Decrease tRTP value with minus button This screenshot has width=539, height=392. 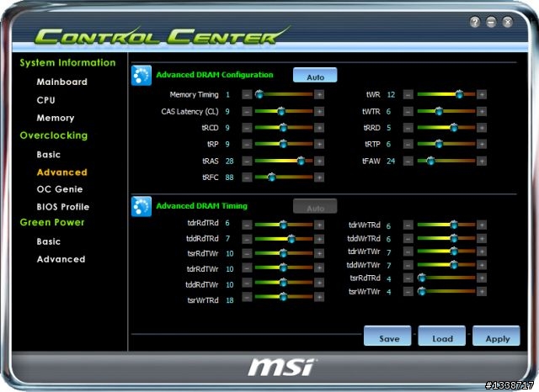pyautogui.click(x=408, y=144)
